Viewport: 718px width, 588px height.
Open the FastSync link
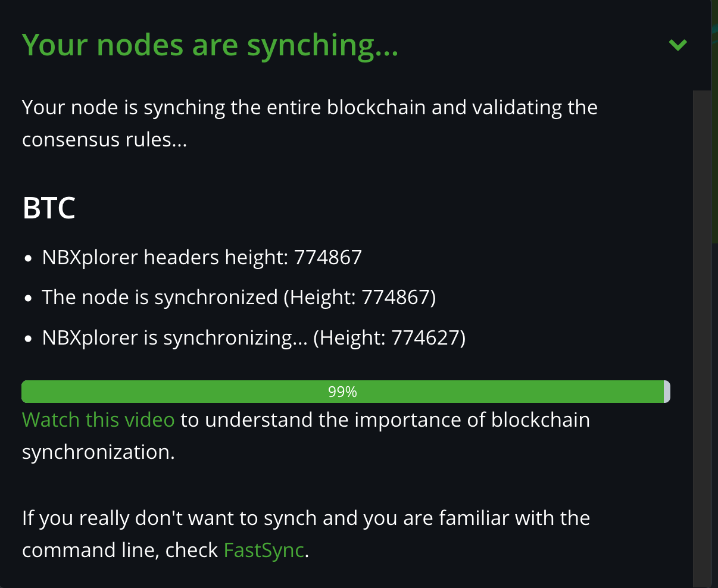click(264, 550)
